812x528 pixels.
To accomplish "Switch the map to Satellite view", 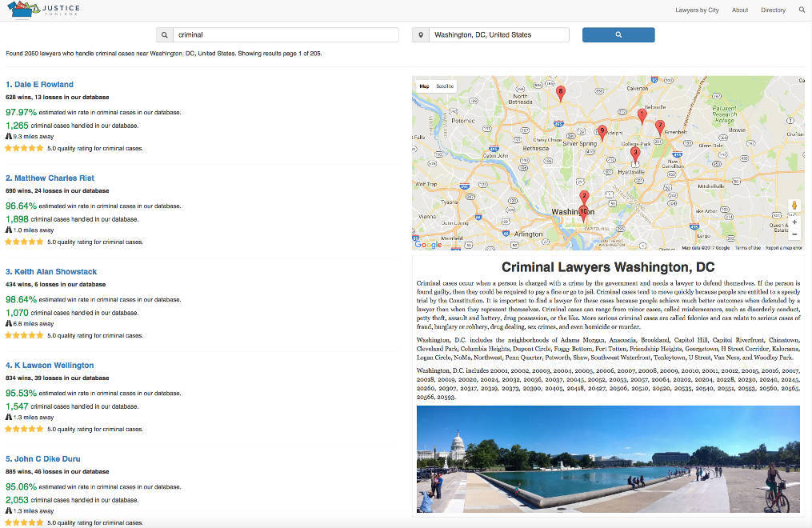I will coord(445,86).
